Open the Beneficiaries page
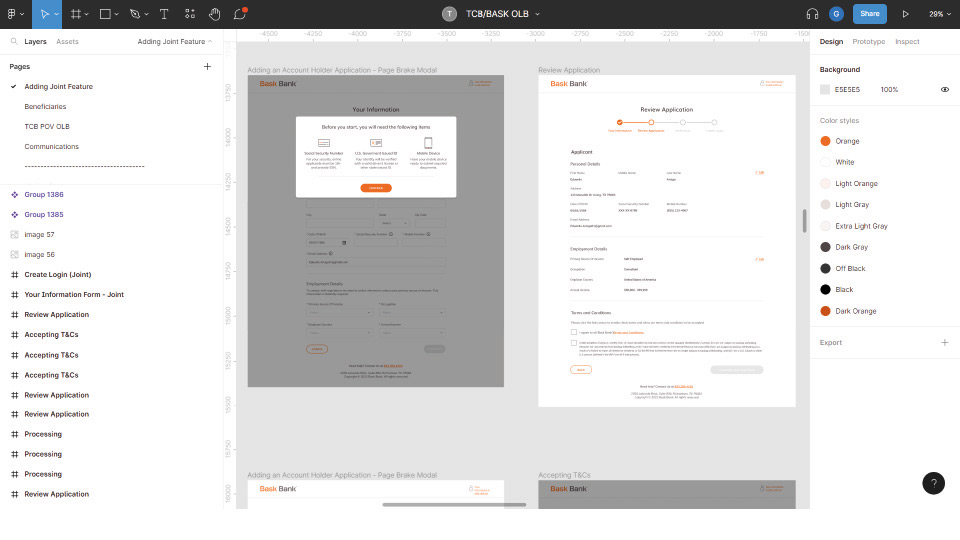Image resolution: width=960 pixels, height=540 pixels. [45, 107]
